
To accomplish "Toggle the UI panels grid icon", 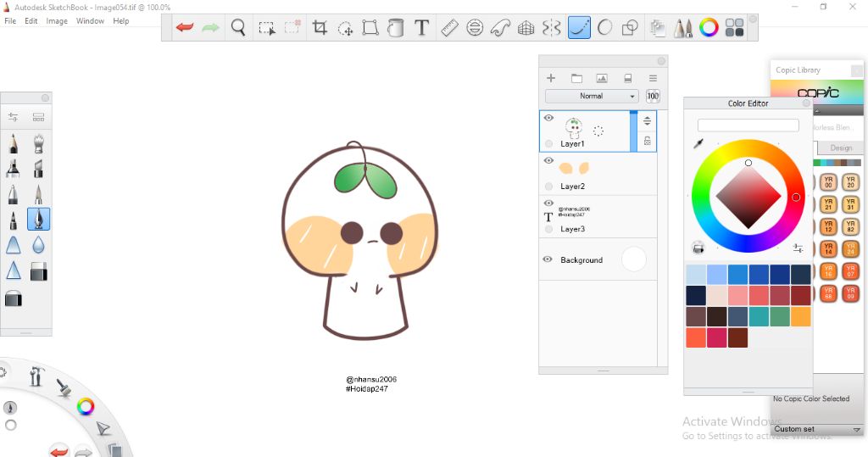I will 735,27.
